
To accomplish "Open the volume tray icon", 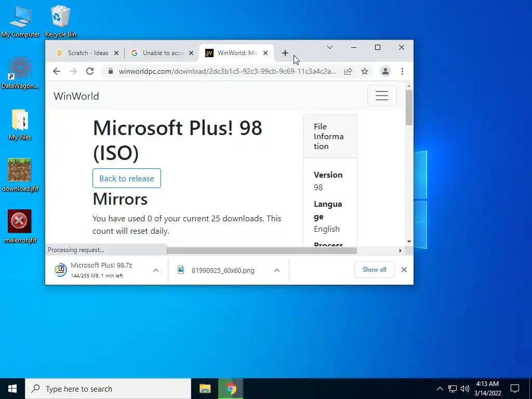I will point(465,389).
